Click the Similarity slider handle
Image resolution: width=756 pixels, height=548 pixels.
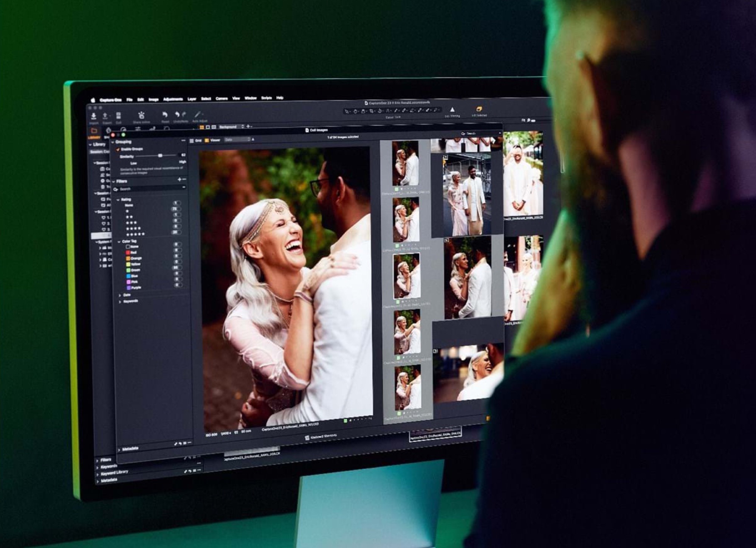[x=160, y=155]
